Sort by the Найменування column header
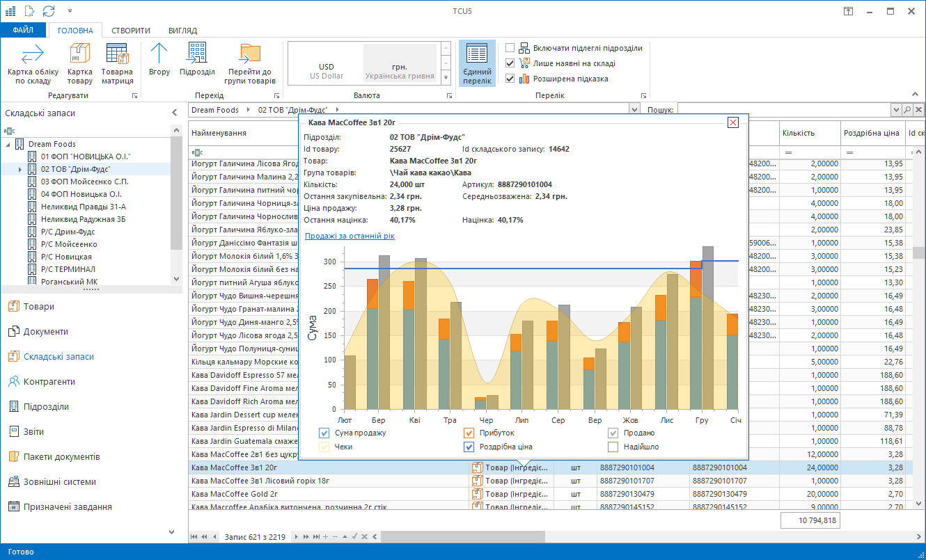This screenshot has height=560, width=926. 243,133
